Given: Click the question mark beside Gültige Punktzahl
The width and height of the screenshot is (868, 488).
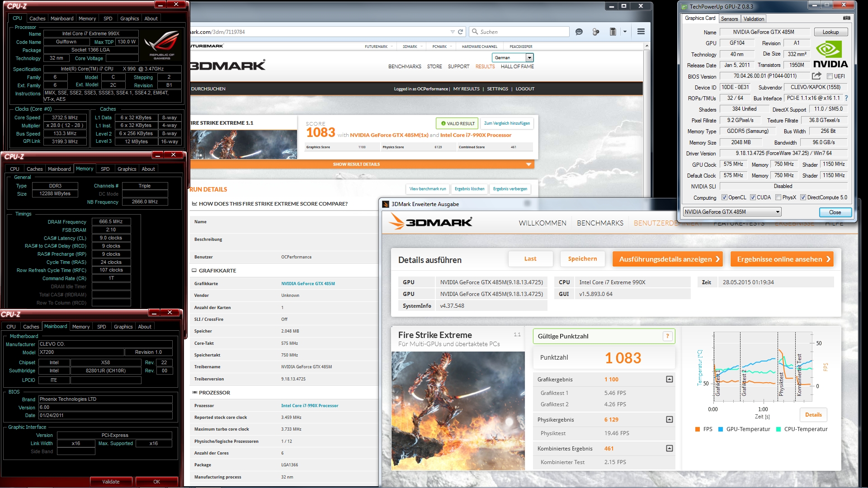Looking at the screenshot, I should pos(667,336).
